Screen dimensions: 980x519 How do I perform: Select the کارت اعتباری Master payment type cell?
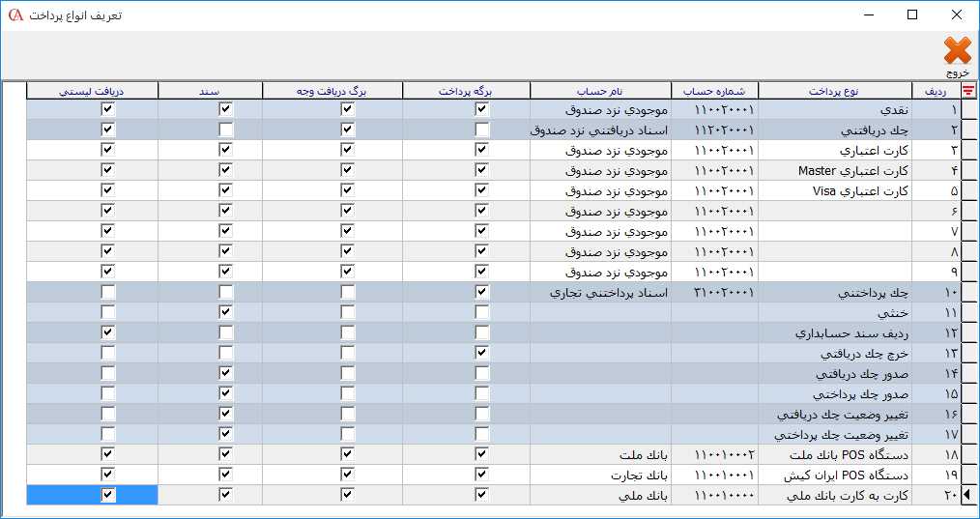836,171
